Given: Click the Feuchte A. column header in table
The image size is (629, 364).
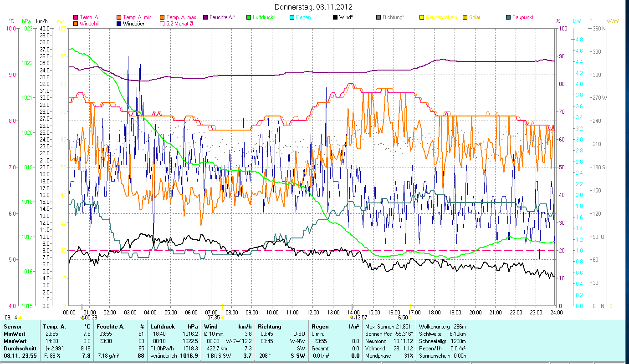Looking at the screenshot, I should [109, 326].
